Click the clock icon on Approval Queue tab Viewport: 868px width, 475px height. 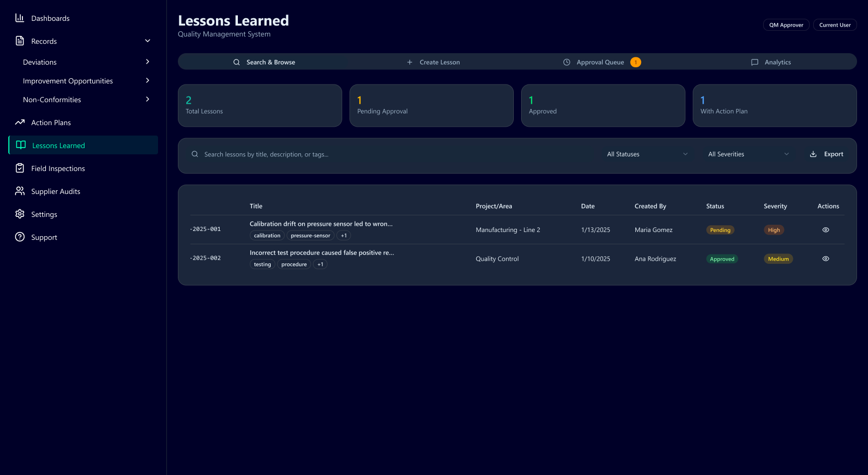(x=566, y=62)
